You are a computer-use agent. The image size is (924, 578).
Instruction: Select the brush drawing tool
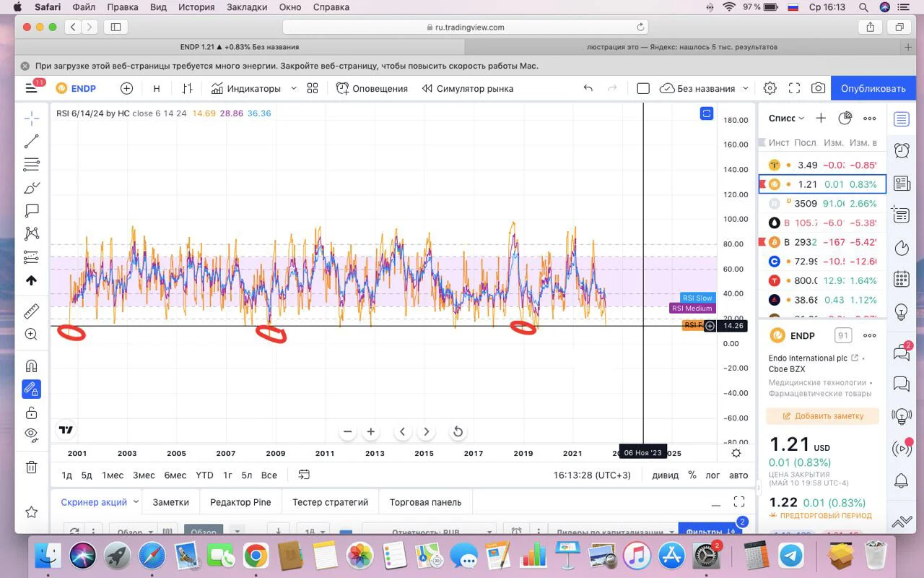tap(32, 188)
